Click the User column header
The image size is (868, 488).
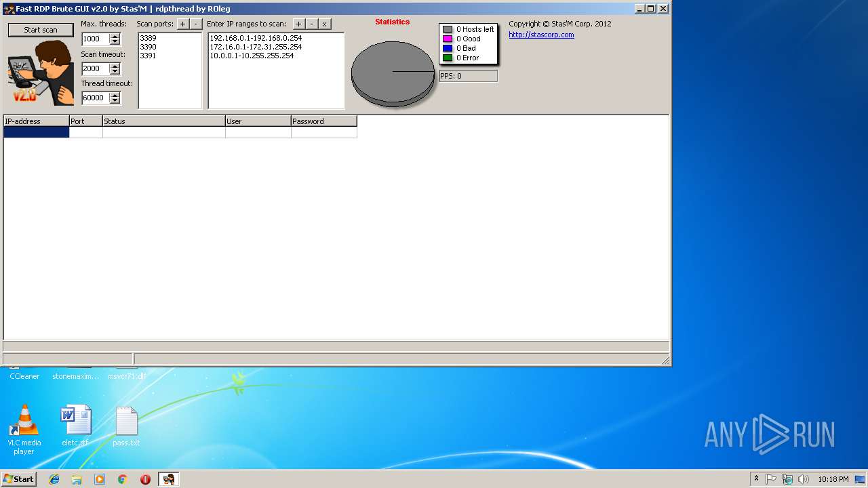pos(258,121)
